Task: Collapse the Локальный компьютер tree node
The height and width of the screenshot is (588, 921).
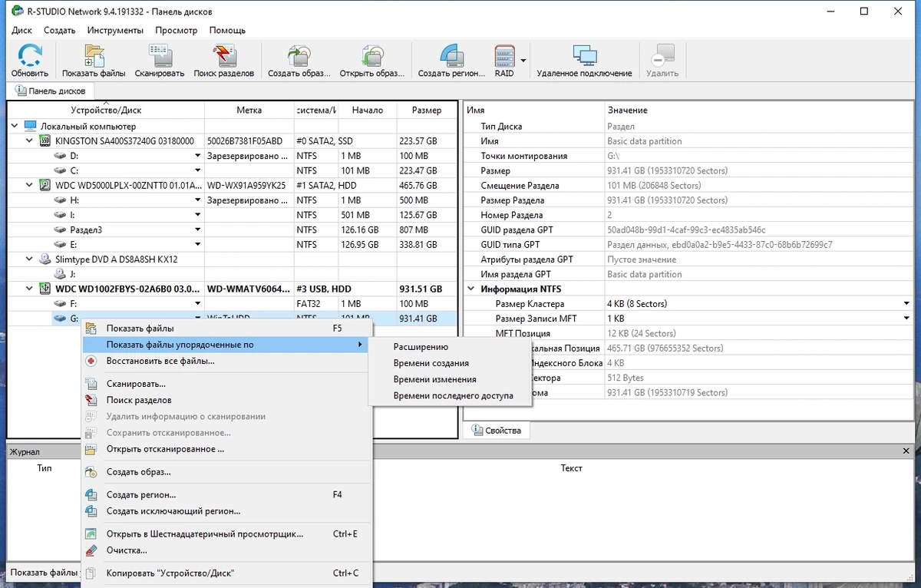Action: click(x=15, y=126)
